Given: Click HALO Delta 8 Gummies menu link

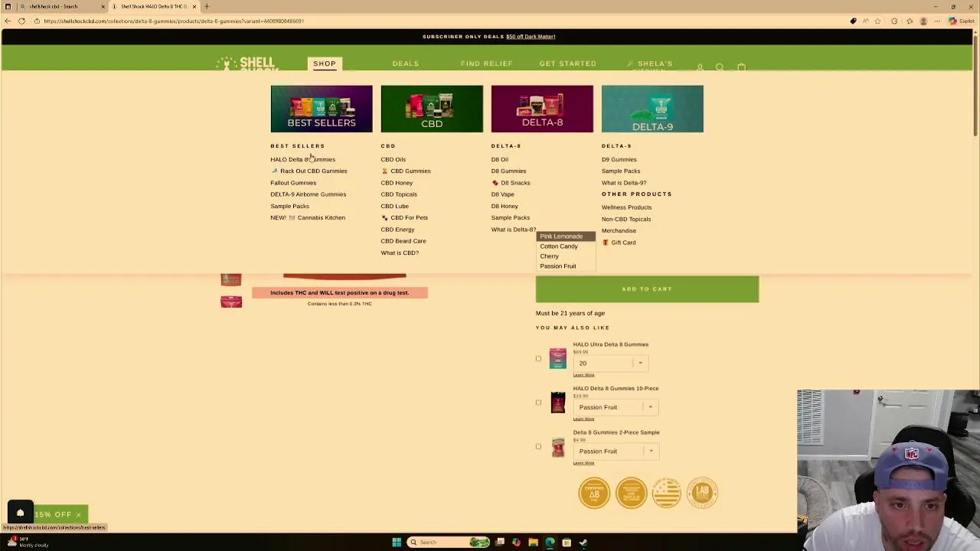Looking at the screenshot, I should [x=302, y=159].
